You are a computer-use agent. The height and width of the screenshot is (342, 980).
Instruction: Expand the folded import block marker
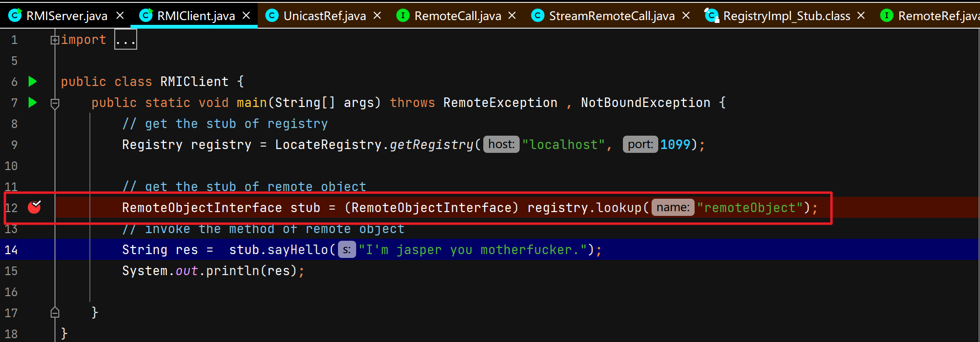click(55, 40)
